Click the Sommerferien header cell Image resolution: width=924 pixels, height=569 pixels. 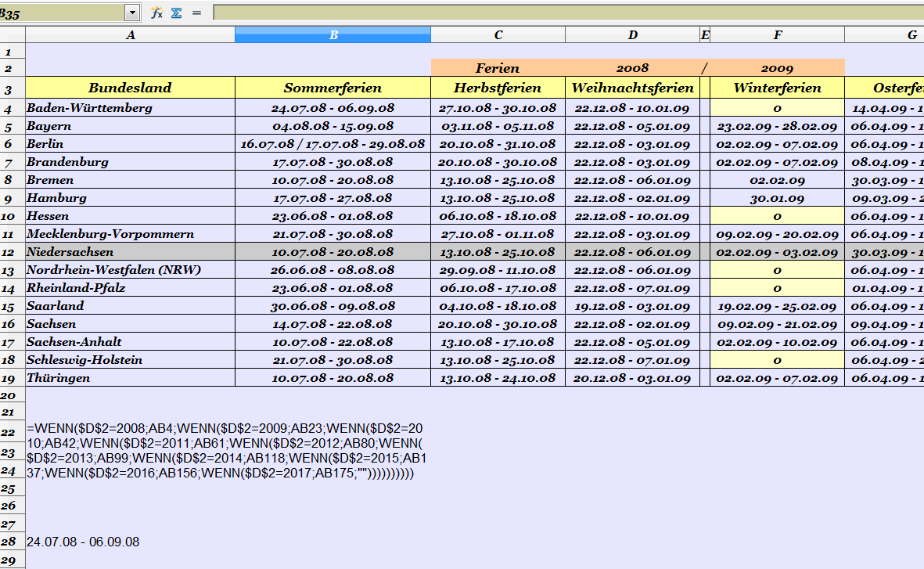click(333, 88)
